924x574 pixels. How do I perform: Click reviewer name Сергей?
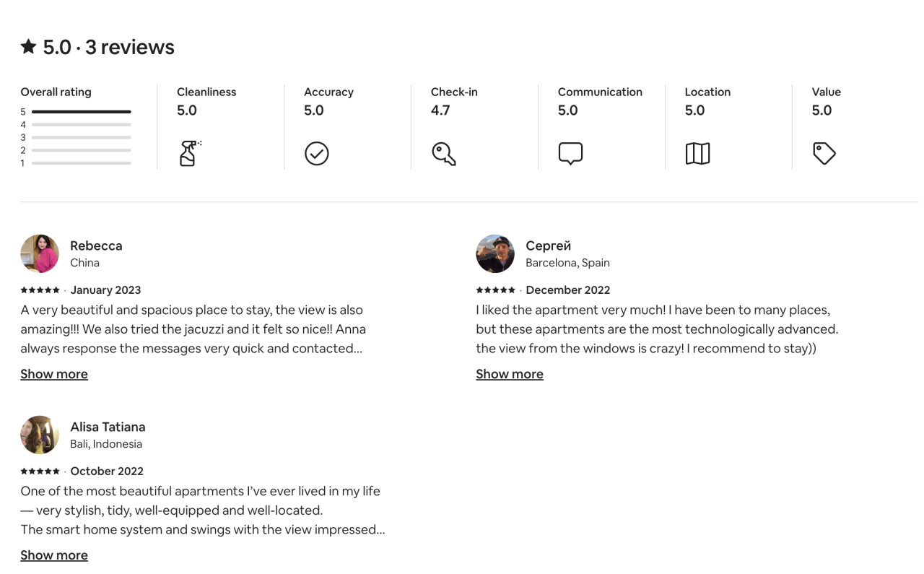click(x=548, y=245)
